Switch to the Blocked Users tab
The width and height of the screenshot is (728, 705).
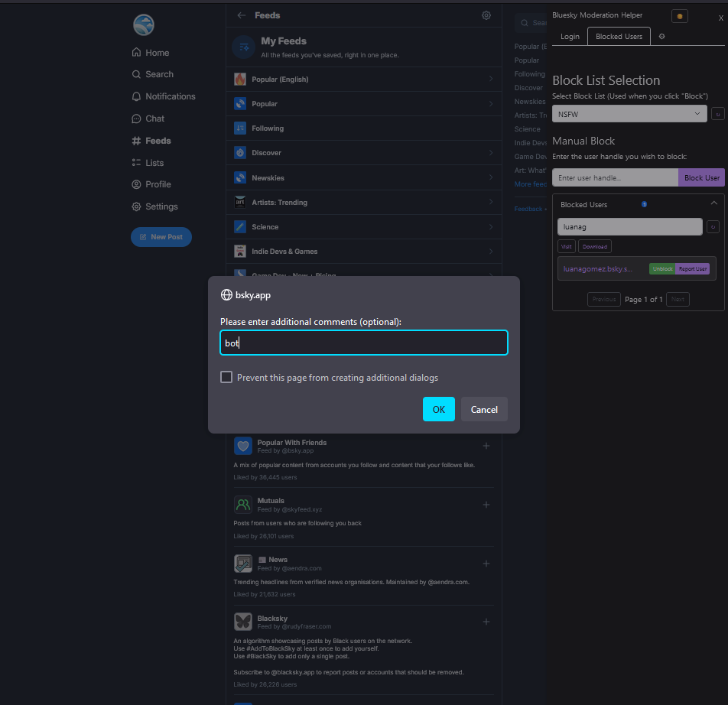coord(619,36)
